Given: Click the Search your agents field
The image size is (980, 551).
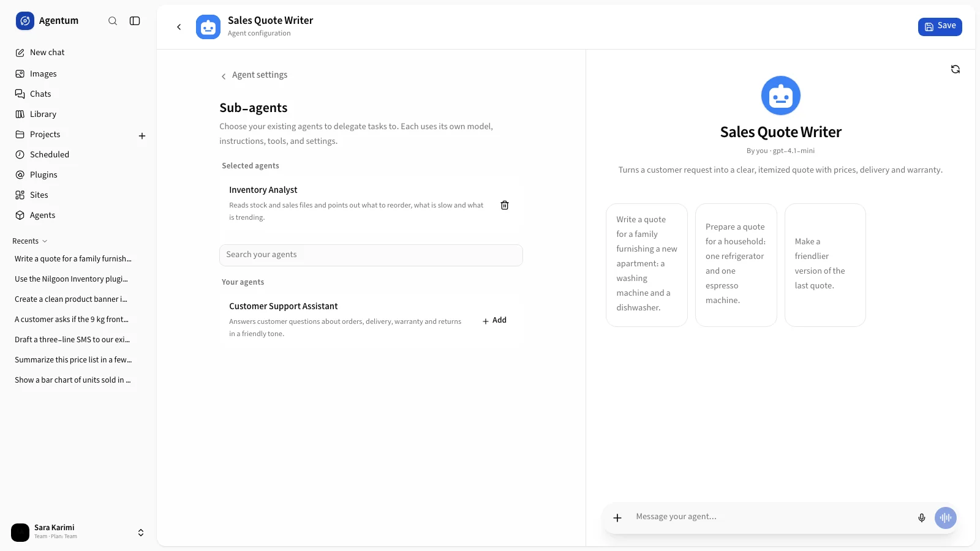Looking at the screenshot, I should click(x=371, y=255).
